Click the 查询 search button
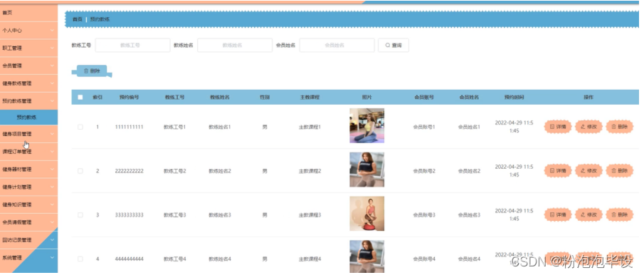This screenshot has height=275, width=644. coord(393,45)
